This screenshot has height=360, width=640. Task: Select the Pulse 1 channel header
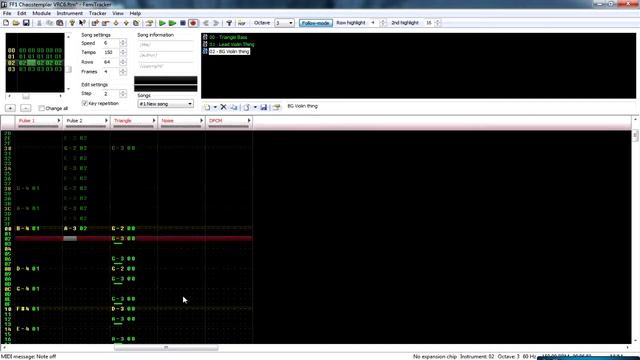pos(38,122)
